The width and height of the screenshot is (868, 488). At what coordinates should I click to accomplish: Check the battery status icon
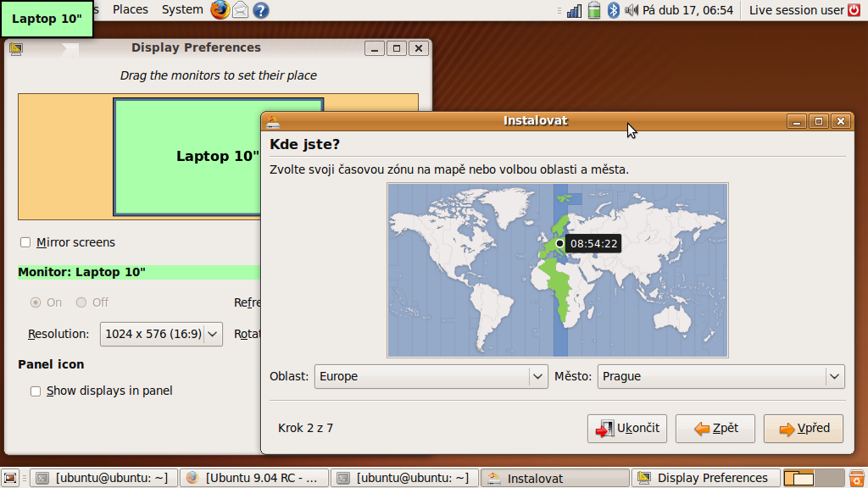pos(594,10)
